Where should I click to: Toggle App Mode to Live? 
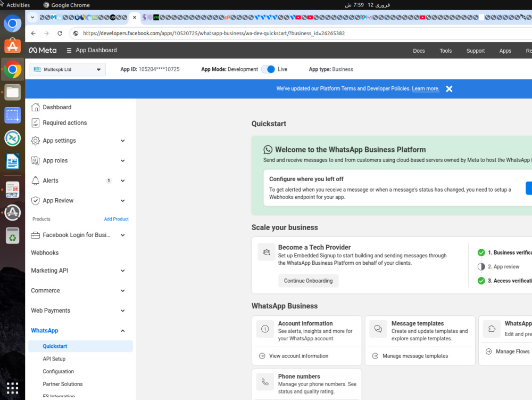pyautogui.click(x=268, y=69)
